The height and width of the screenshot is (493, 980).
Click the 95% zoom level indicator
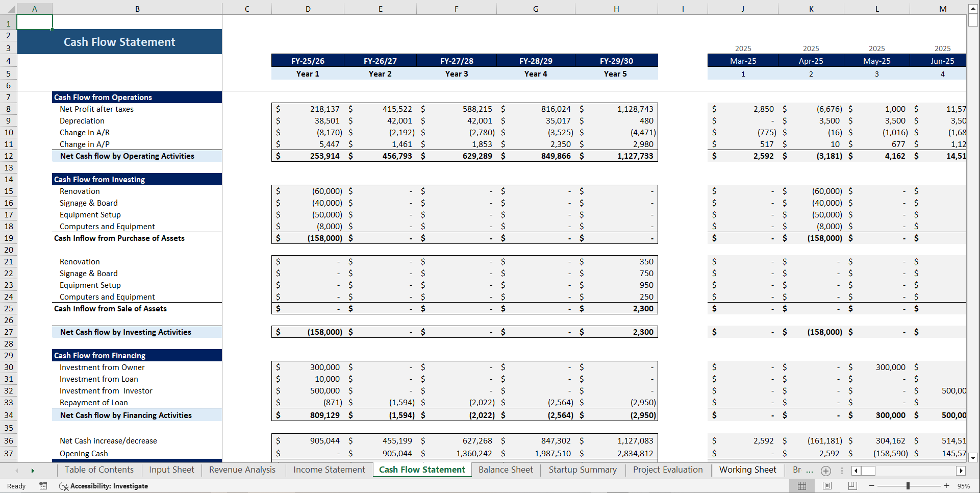click(964, 486)
